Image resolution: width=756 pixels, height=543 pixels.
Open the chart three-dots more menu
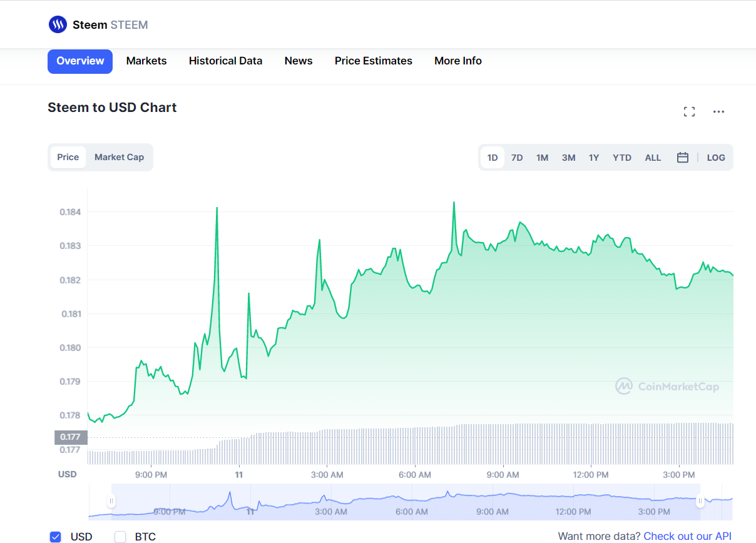point(718,111)
